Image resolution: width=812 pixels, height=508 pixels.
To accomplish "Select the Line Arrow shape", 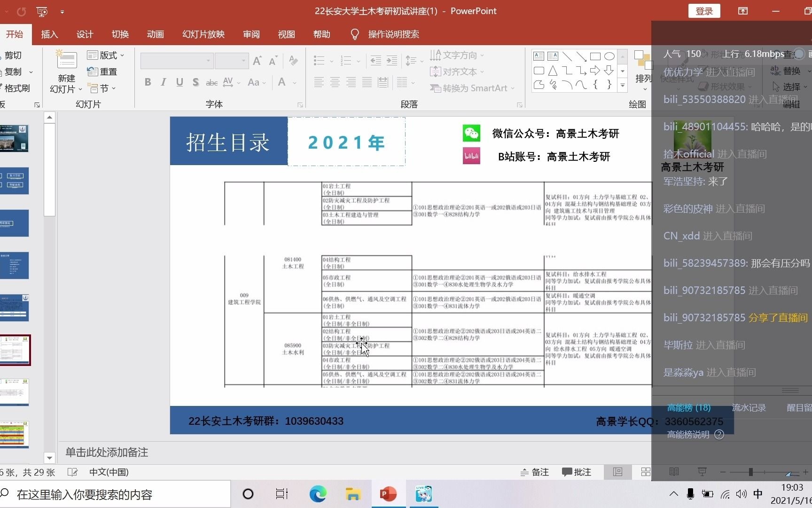I will [581, 56].
